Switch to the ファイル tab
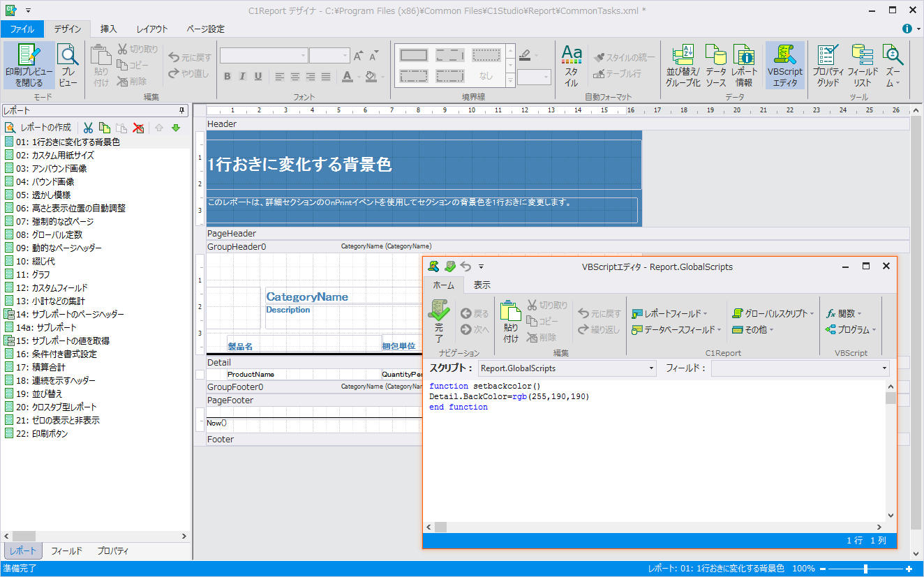The image size is (924, 577). coord(22,29)
